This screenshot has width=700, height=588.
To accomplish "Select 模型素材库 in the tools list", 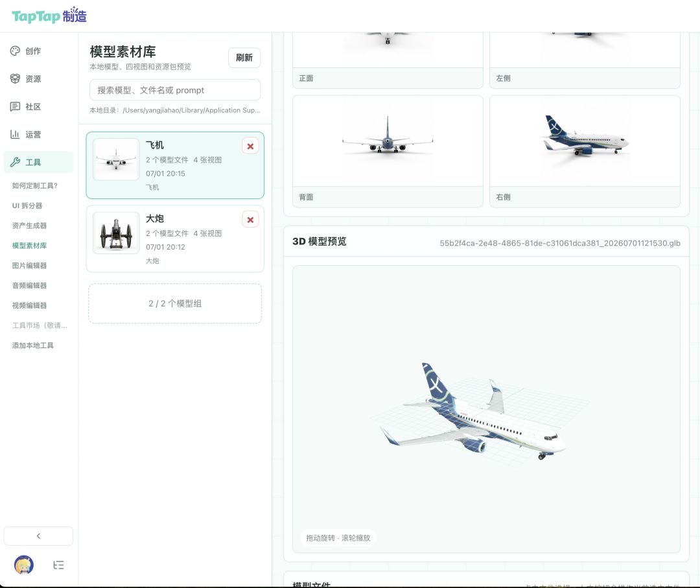I will (29, 246).
